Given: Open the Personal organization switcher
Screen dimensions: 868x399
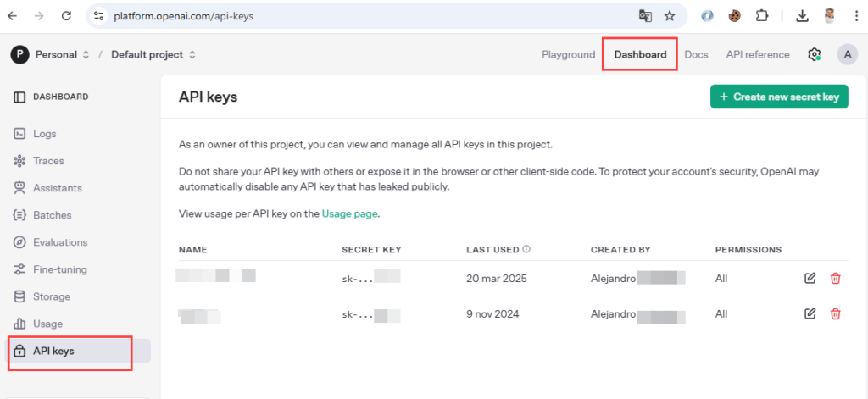Looking at the screenshot, I should 62,55.
